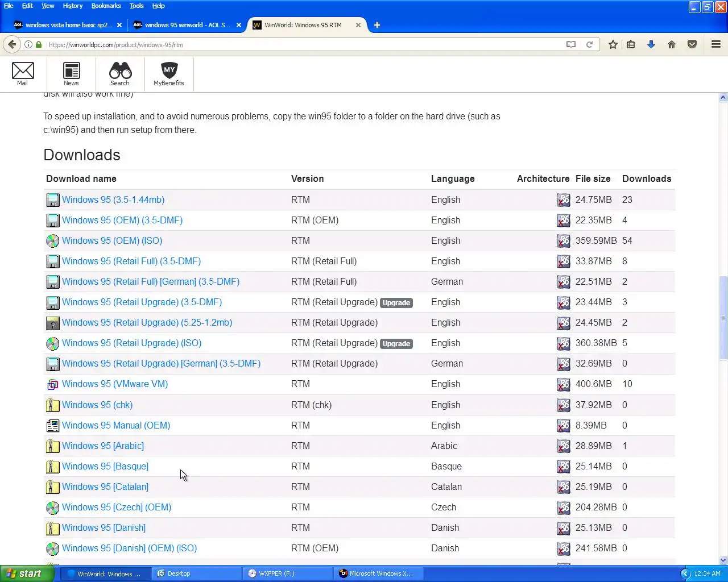Viewport: 728px width, 582px height.
Task: Bookmark this page with the star icon
Action: tap(613, 44)
